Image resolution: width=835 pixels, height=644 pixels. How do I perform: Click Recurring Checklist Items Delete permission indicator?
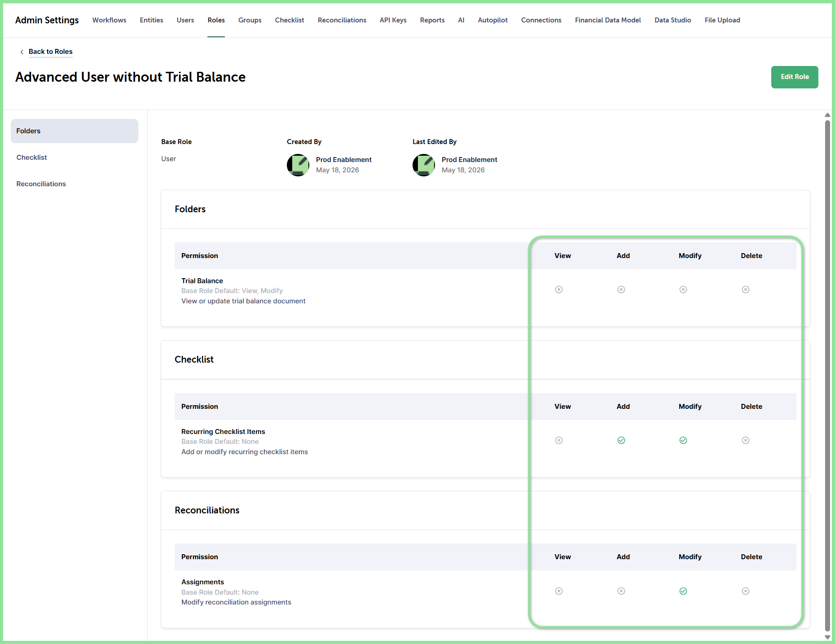(746, 440)
